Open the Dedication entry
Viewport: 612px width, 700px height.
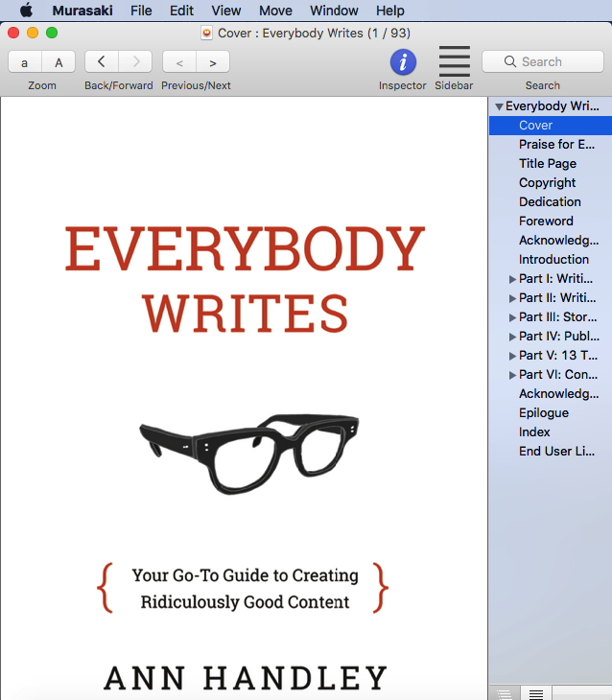click(550, 202)
